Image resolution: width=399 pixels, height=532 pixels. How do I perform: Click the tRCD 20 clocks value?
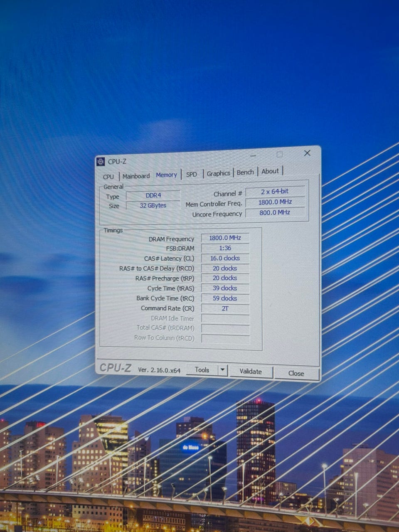(x=225, y=268)
